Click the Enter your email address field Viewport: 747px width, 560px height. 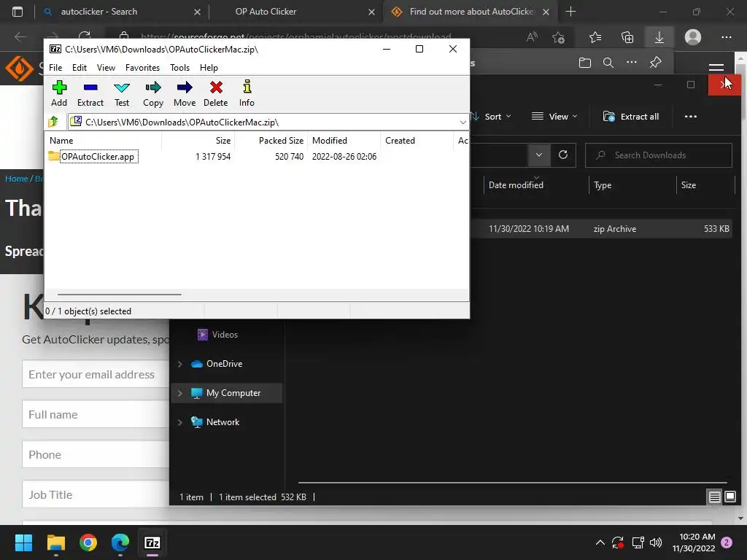coord(96,374)
